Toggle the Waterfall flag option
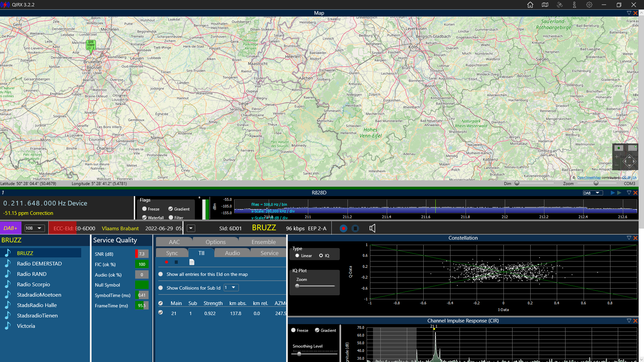This screenshot has width=644, height=362. coord(145,218)
